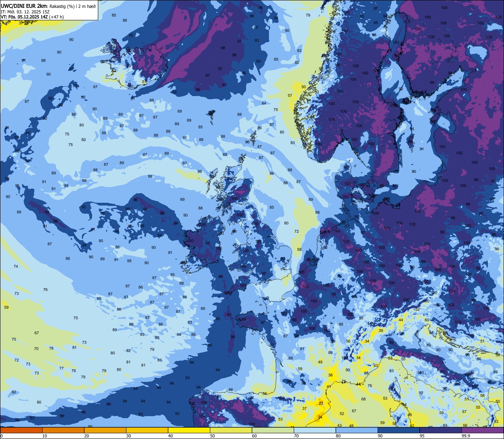Click the 10–20 orange legend segment
Image resolution: width=504 pixels, height=439 pixels.
(x=63, y=430)
